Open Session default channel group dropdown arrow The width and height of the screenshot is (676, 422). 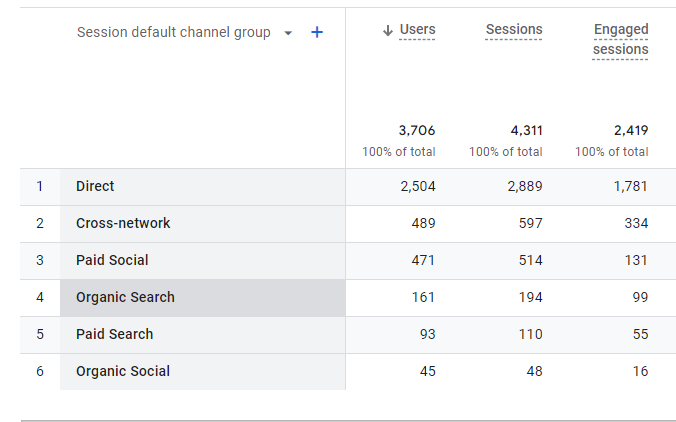288,33
